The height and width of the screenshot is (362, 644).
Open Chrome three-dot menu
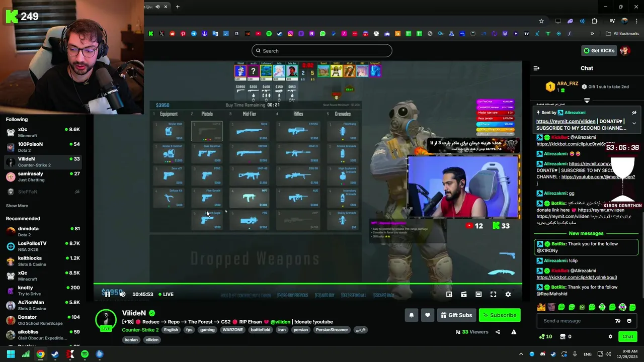[x=636, y=21]
